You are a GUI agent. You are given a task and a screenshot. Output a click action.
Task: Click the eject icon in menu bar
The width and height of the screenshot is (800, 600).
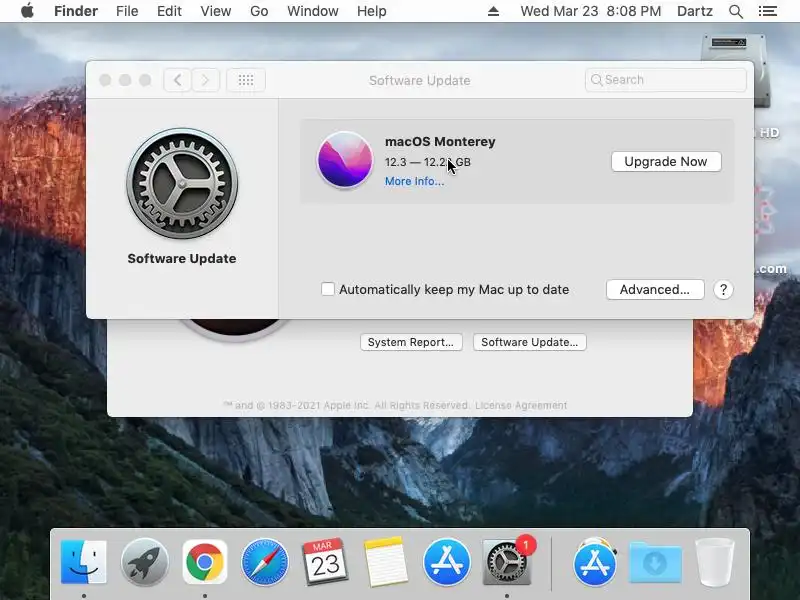493,11
